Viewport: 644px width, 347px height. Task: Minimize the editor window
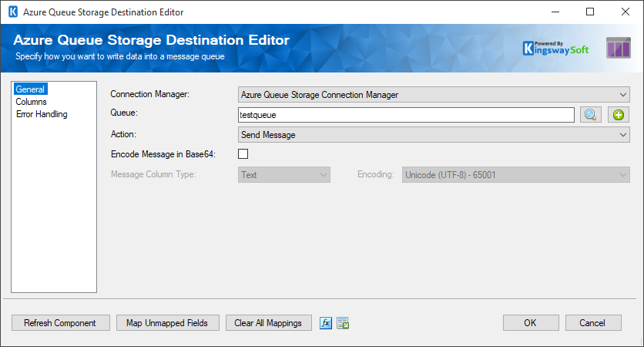pos(555,12)
